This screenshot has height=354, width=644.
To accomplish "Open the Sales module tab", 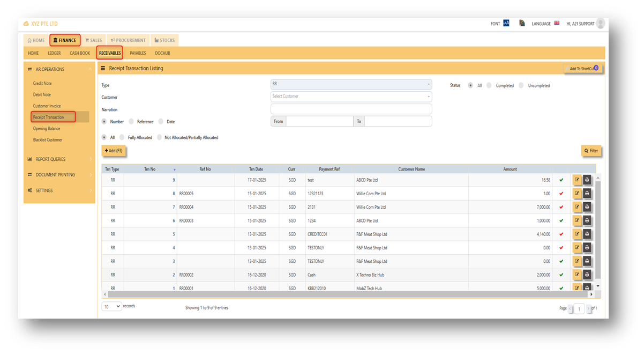I will [93, 40].
